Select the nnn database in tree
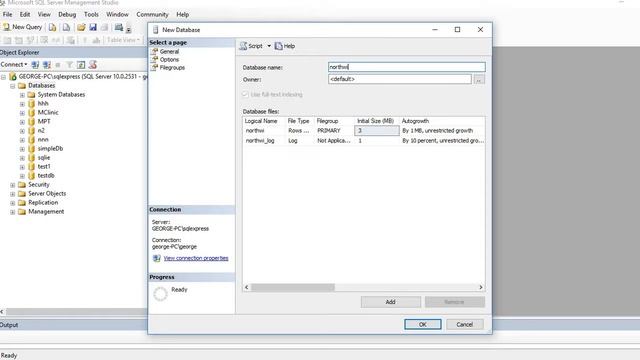This screenshot has width=640, height=360. (x=43, y=140)
